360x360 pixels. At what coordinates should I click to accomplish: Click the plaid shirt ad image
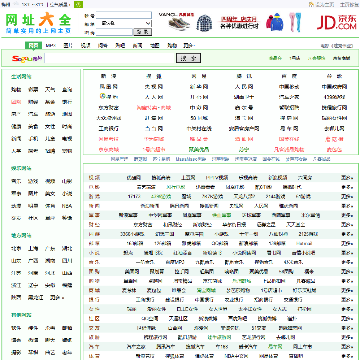click(x=204, y=23)
